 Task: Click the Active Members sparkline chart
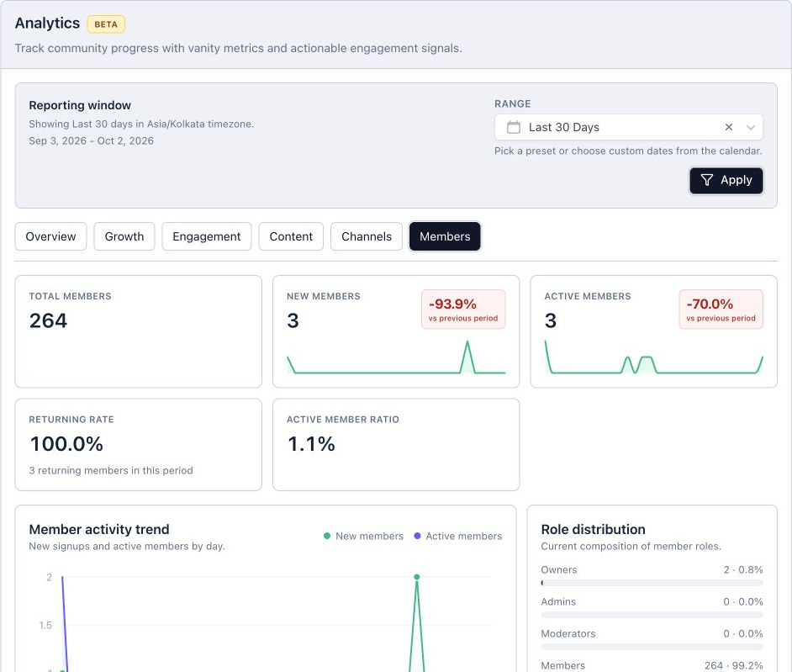[653, 357]
